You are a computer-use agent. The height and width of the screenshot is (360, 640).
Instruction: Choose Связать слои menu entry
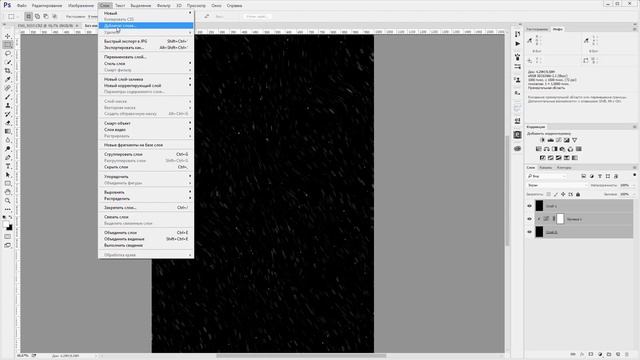[146, 217]
